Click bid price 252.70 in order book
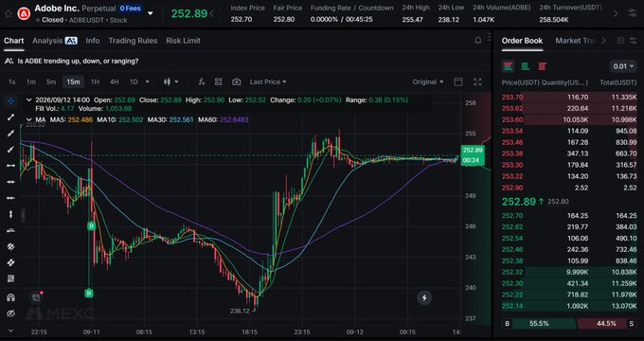 (x=512, y=215)
